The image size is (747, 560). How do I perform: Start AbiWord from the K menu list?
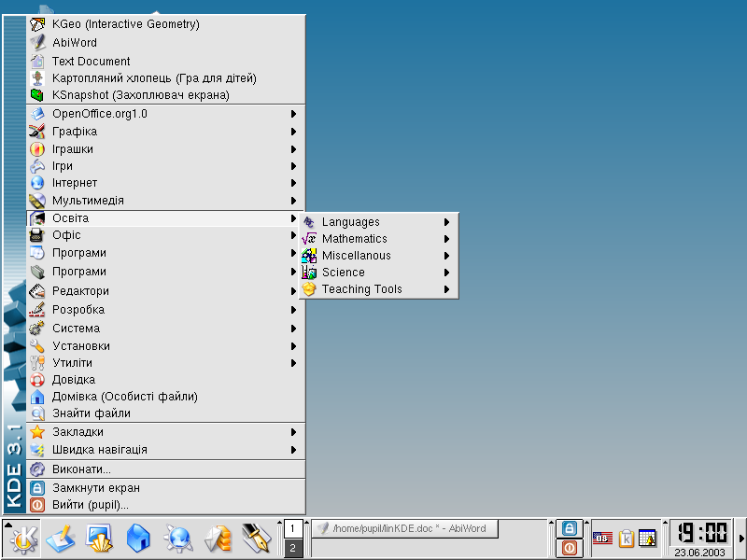166,42
